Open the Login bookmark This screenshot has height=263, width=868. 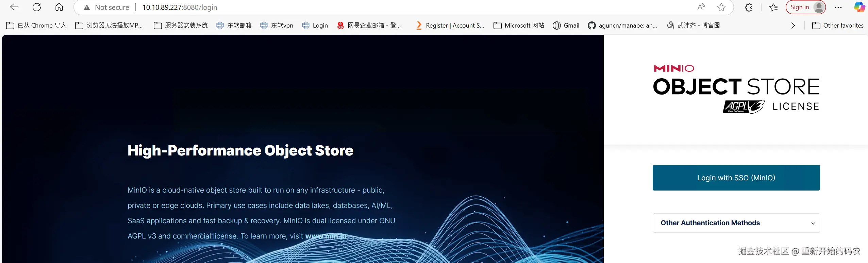point(315,26)
